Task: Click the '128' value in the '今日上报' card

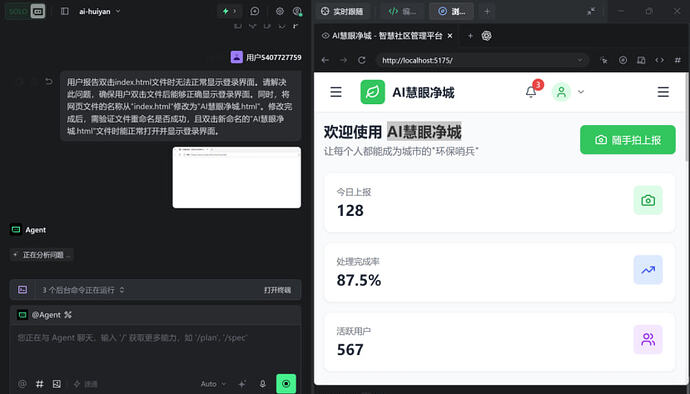Action: click(x=350, y=211)
